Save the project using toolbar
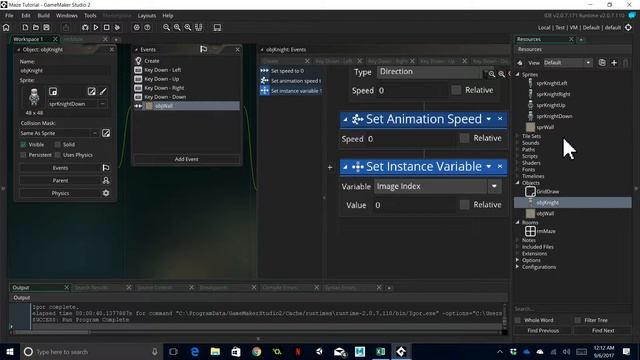 tap(46, 27)
